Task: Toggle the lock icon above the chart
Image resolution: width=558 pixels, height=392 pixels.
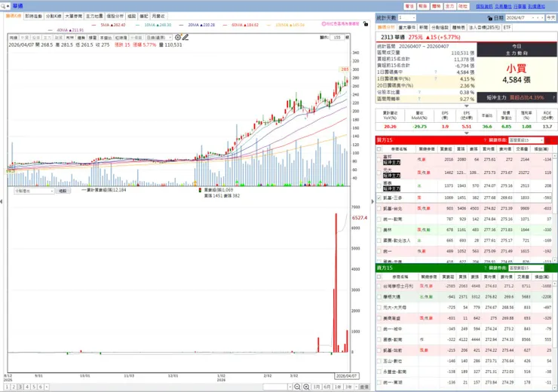Action: coord(366,24)
